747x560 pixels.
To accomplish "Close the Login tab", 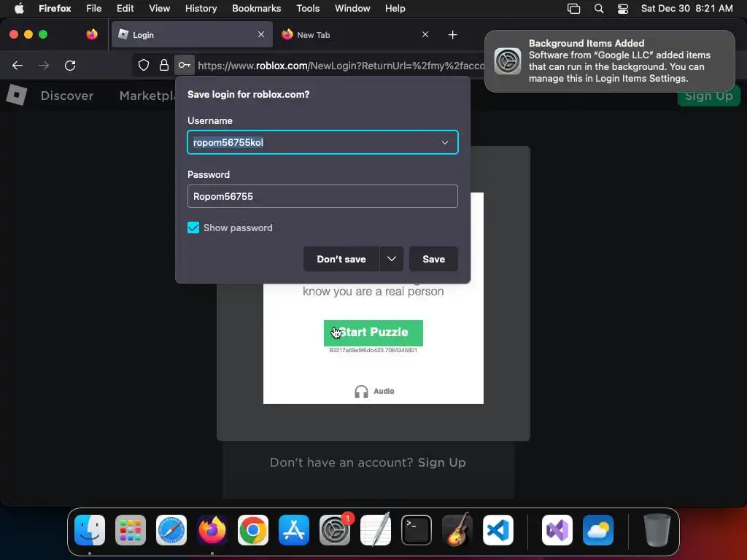I will coord(261,34).
